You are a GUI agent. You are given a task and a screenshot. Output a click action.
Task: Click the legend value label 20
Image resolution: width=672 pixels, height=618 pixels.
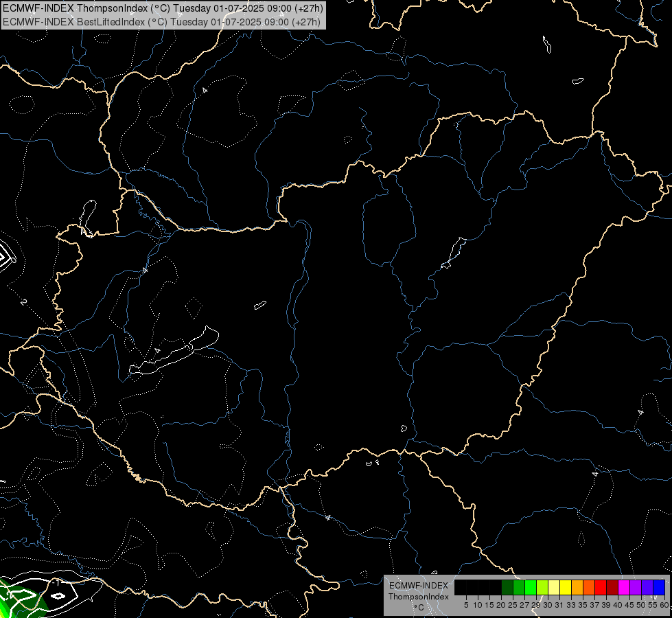point(501,605)
